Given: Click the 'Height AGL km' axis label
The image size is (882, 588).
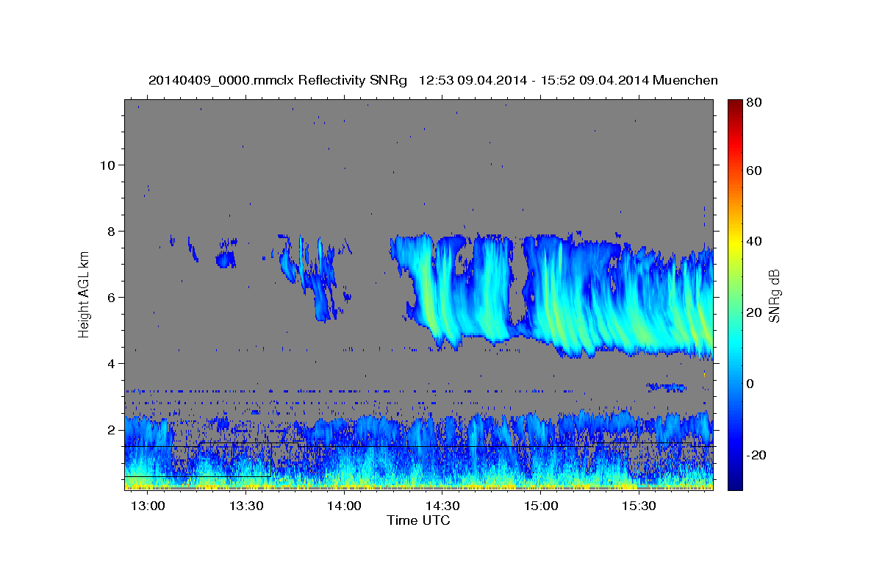Looking at the screenshot, I should (85, 294).
